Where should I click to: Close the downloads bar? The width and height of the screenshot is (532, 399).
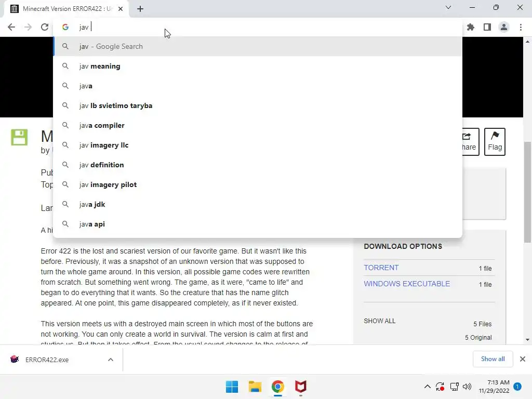pyautogui.click(x=523, y=359)
